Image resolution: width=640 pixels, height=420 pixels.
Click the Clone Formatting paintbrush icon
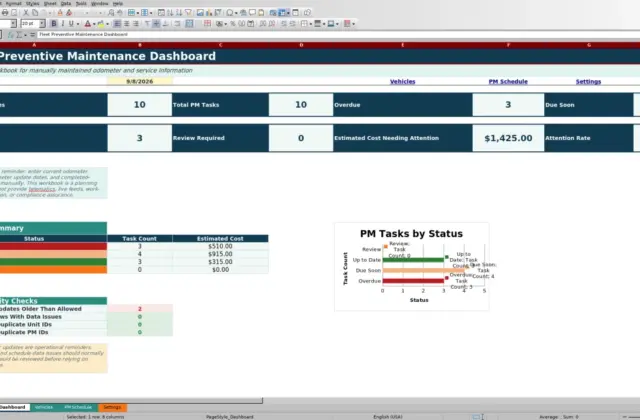pos(60,13)
